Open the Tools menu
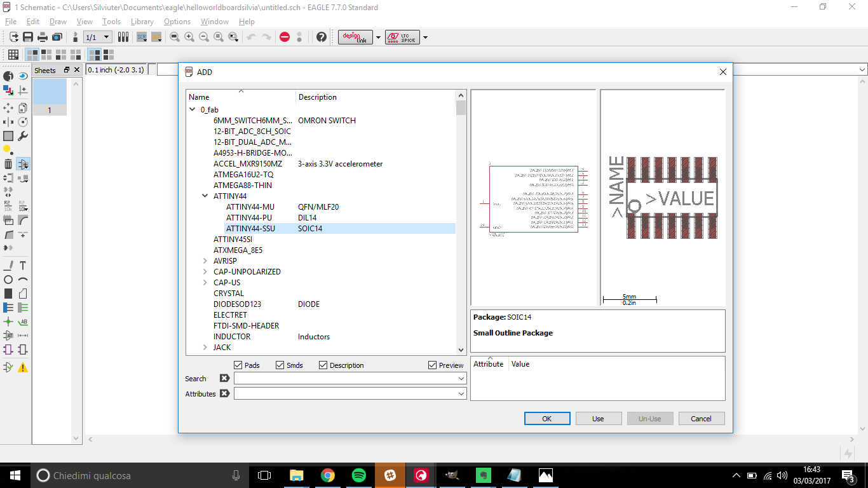 [111, 22]
